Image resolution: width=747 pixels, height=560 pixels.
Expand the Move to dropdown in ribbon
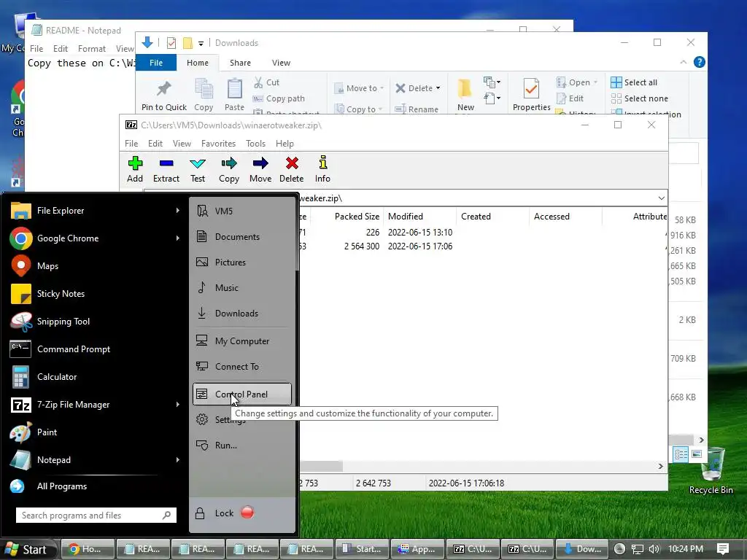[x=382, y=88]
